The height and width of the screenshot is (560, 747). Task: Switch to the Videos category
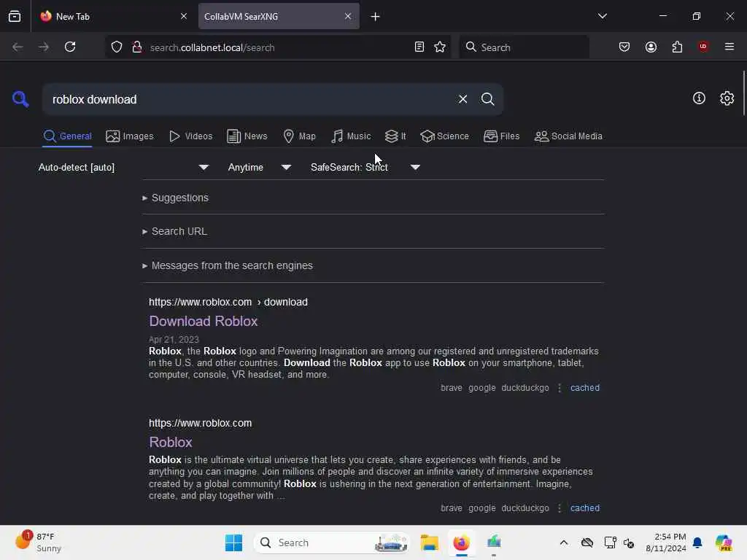(x=190, y=136)
